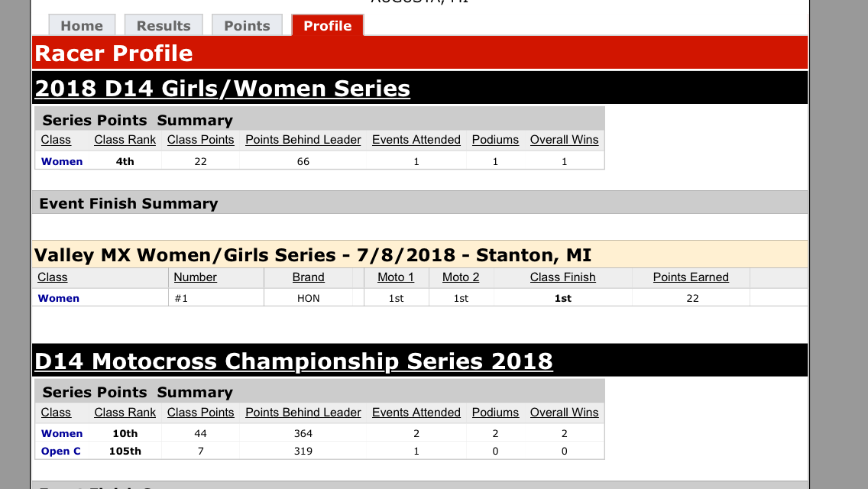Switch to the Results tab
The image size is (868, 489).
pyautogui.click(x=164, y=25)
